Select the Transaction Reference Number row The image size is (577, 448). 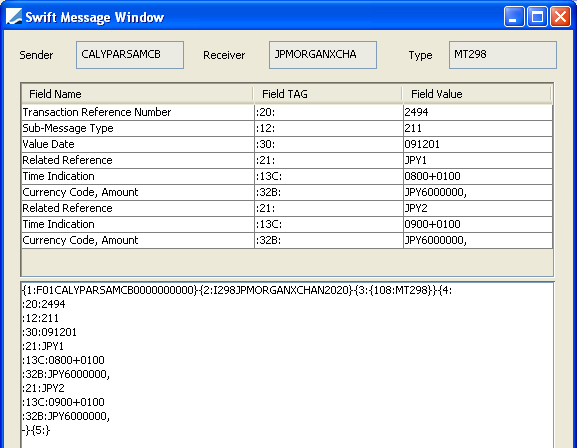pyautogui.click(x=287, y=112)
